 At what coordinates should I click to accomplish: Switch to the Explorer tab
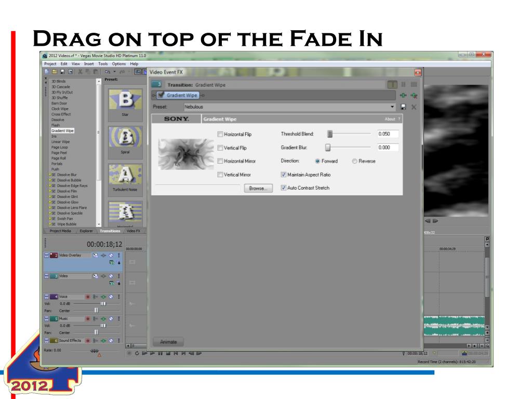pyautogui.click(x=86, y=231)
